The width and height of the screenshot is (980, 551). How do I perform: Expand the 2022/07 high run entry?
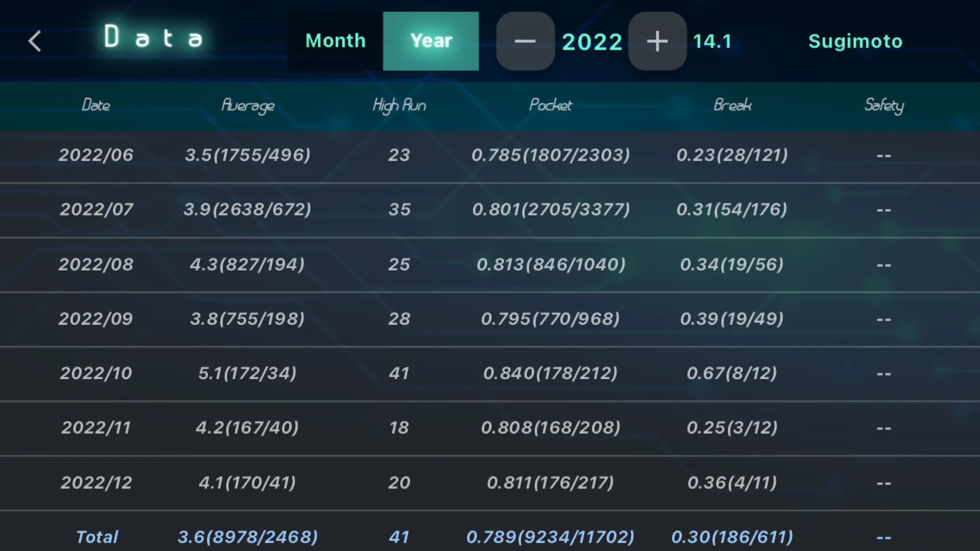click(399, 209)
